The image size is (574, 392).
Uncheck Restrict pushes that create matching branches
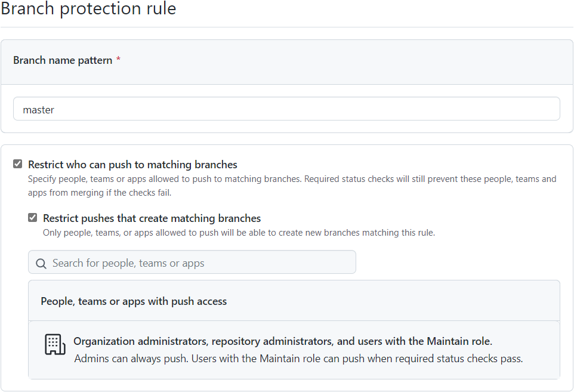pos(33,218)
